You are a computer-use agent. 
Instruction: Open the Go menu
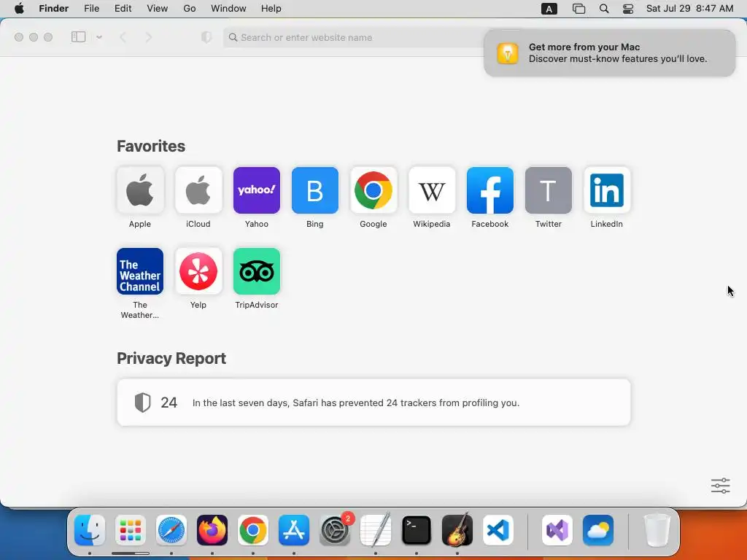click(190, 9)
